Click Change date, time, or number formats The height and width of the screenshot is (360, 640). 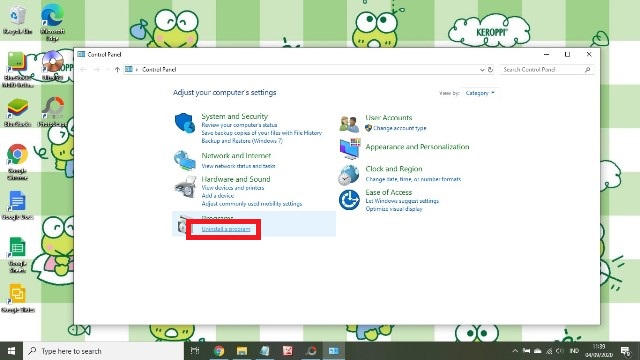point(413,179)
